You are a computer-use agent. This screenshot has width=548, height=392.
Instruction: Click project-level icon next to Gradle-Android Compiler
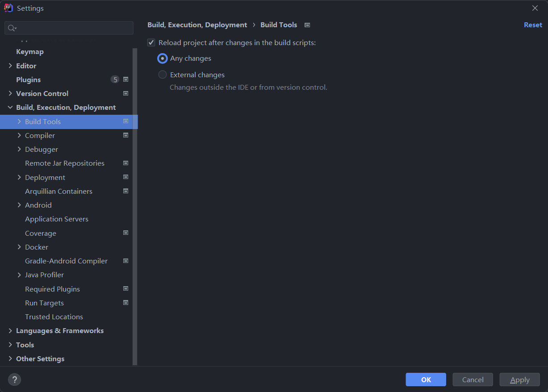pos(126,261)
